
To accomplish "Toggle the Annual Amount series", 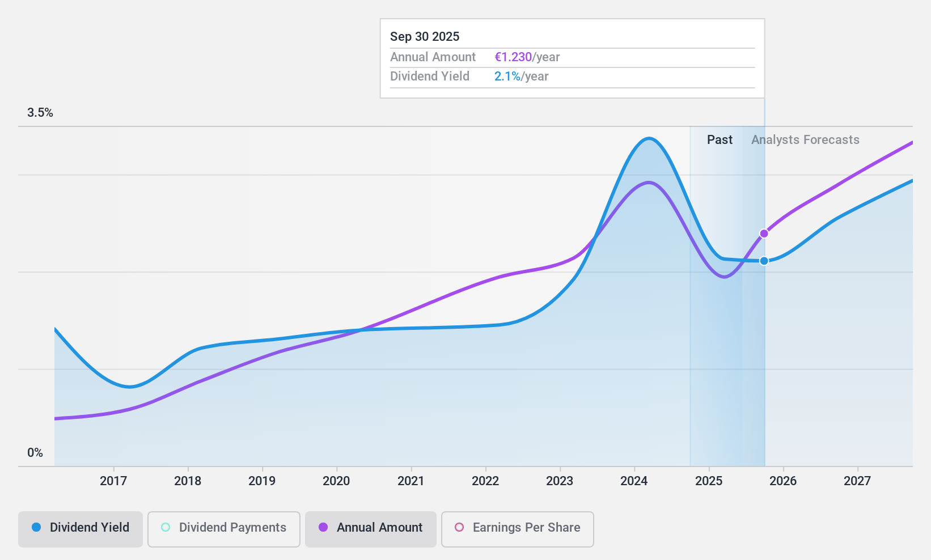I will [x=371, y=529].
